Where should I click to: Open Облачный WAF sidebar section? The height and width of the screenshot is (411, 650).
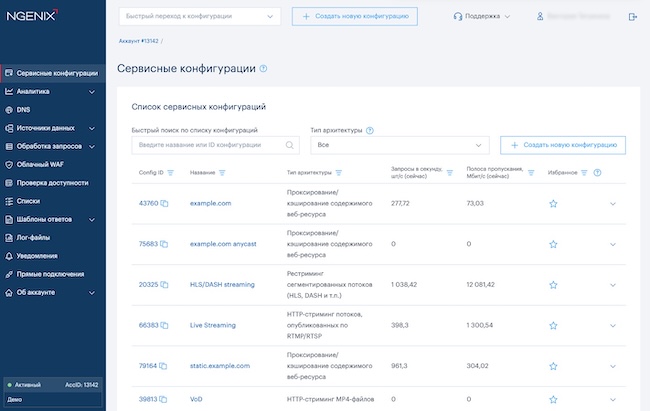[53, 165]
